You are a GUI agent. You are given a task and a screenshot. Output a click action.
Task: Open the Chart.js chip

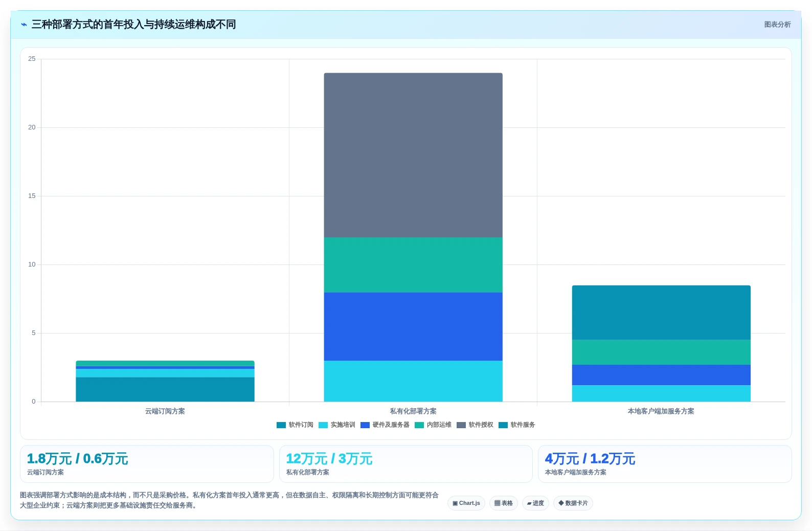[x=466, y=503]
